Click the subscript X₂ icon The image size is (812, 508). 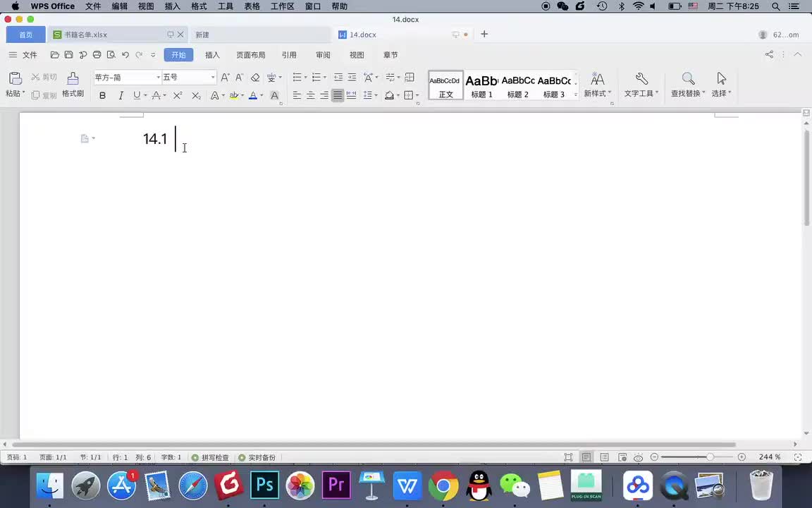pos(196,95)
